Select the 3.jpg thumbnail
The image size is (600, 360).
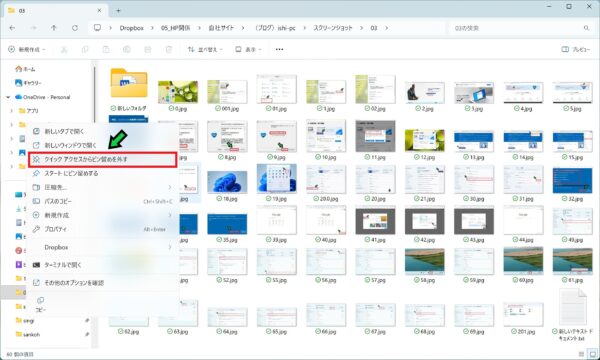tap(474, 93)
